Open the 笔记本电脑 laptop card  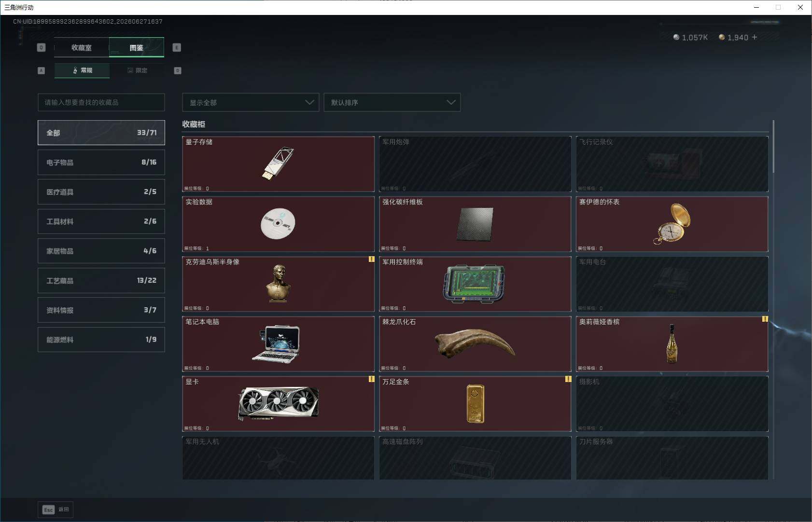(x=278, y=343)
